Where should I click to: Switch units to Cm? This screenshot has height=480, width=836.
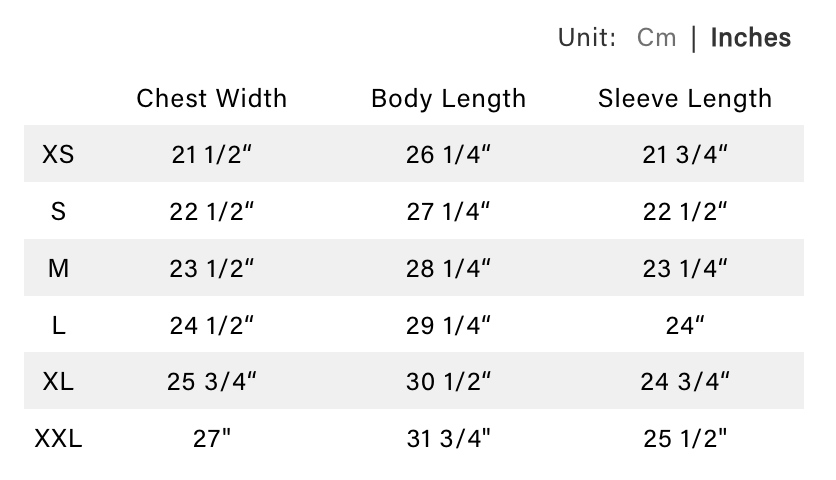pyautogui.click(x=656, y=38)
